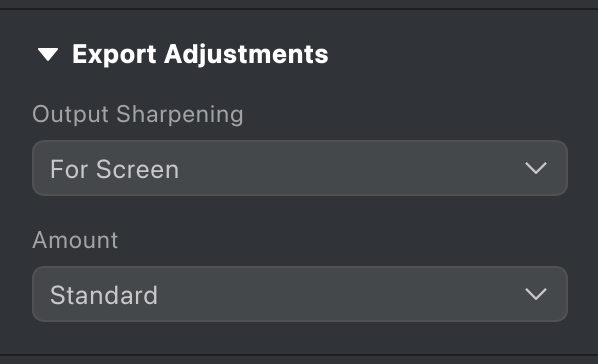Click the word Export in the heading
Image resolution: width=598 pixels, height=364 pixels.
[x=114, y=54]
